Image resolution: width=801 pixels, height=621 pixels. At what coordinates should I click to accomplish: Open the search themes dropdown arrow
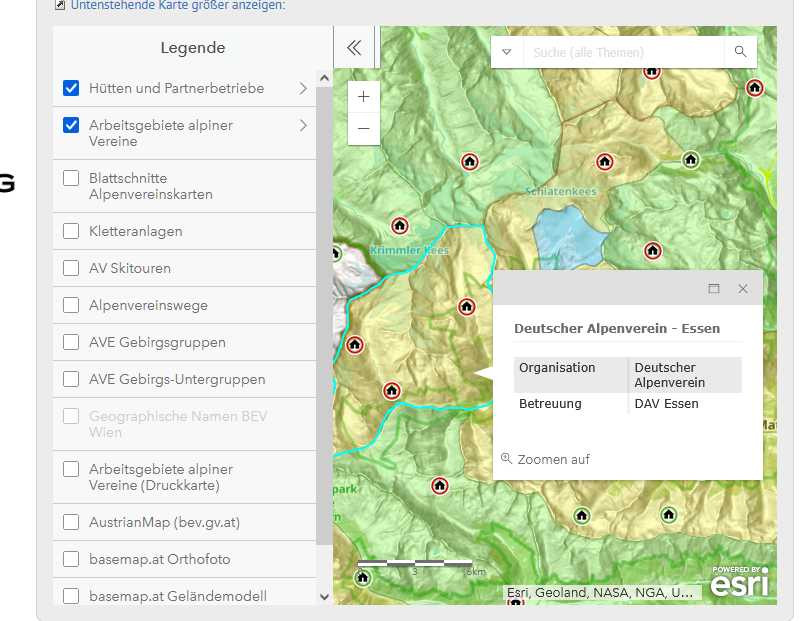[507, 52]
